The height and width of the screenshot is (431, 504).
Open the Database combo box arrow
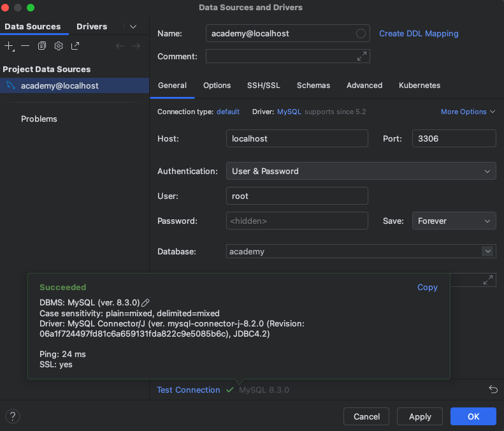coord(488,251)
